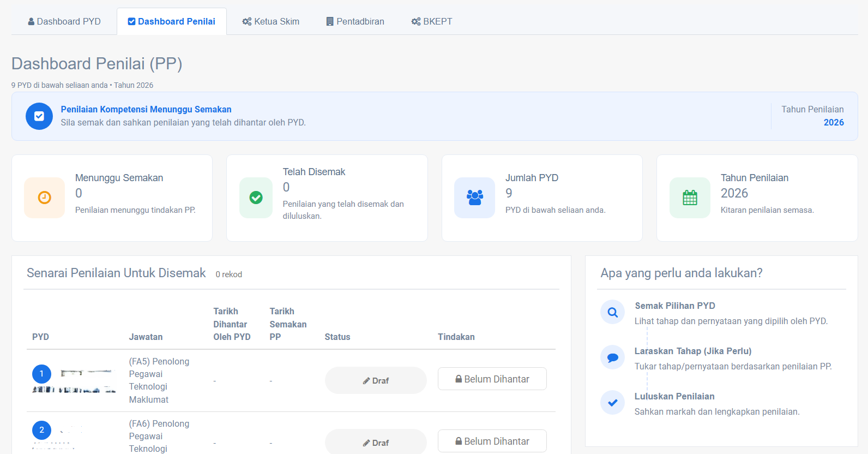Image resolution: width=868 pixels, height=454 pixels.
Task: Click 'Penilaian Kompetensi Menunggu Semakan' banner title
Action: 146,109
